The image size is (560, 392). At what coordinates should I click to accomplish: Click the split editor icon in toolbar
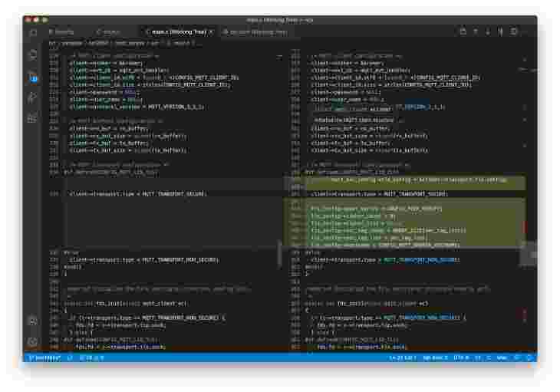[x=513, y=31]
